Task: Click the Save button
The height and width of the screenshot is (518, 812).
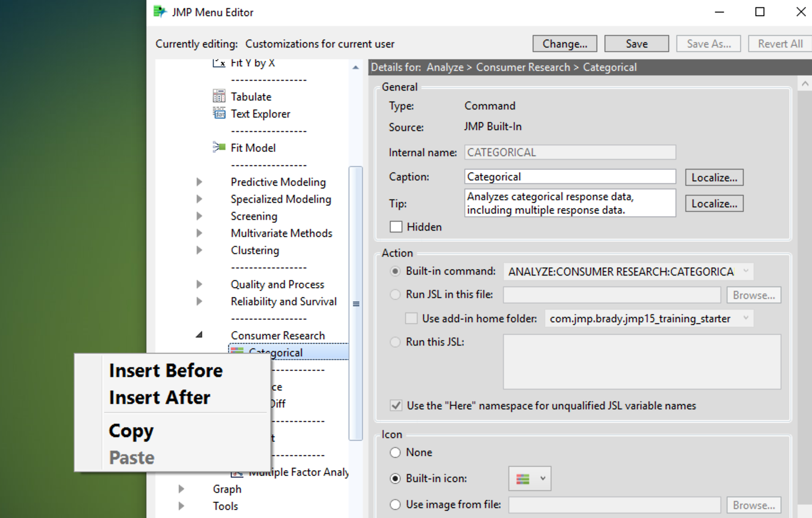Action: click(636, 44)
